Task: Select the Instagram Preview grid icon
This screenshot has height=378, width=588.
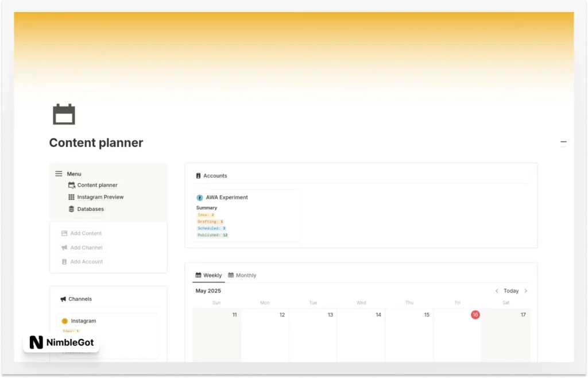Action: pos(73,197)
